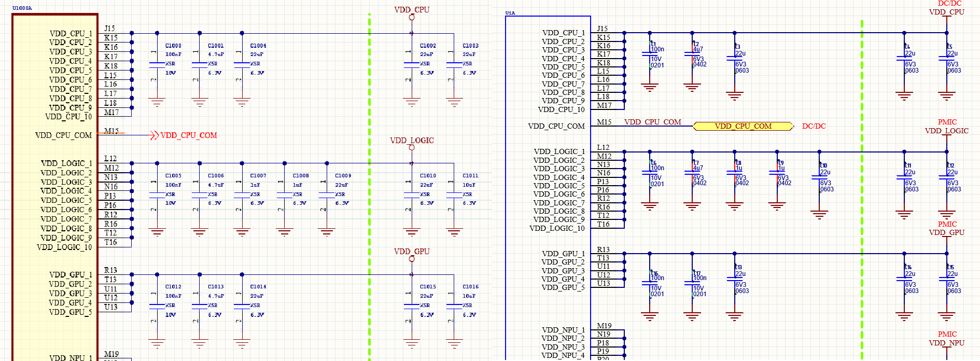Select the VDD_LOGIC power port circle in left schematic
980x361 pixels.
[x=412, y=148]
